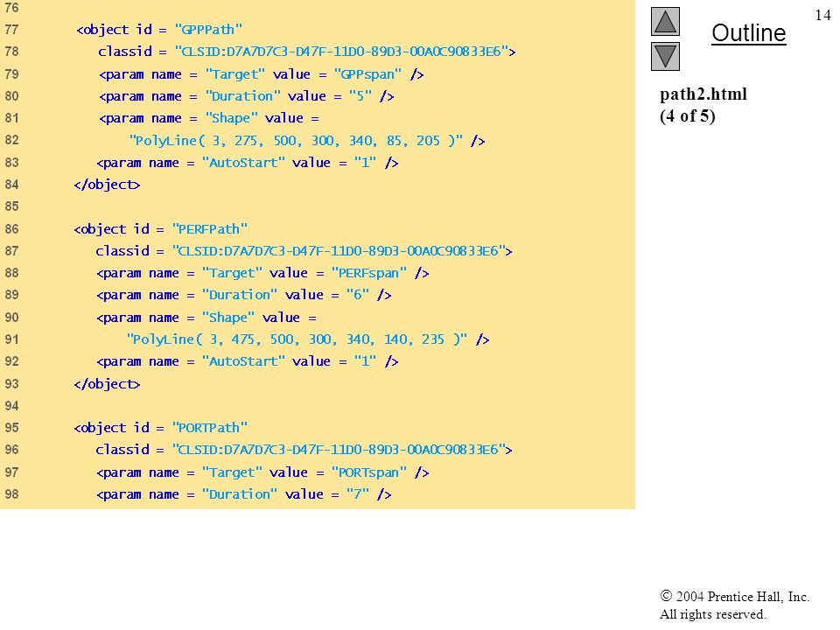The height and width of the screenshot is (630, 840).
Task: Click the closing object tag on line 93
Action: pos(107,384)
